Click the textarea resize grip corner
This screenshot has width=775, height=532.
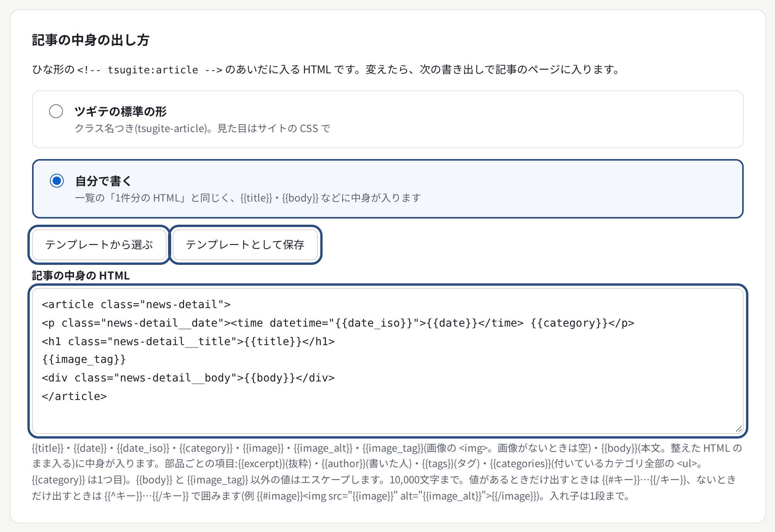pyautogui.click(x=738, y=429)
